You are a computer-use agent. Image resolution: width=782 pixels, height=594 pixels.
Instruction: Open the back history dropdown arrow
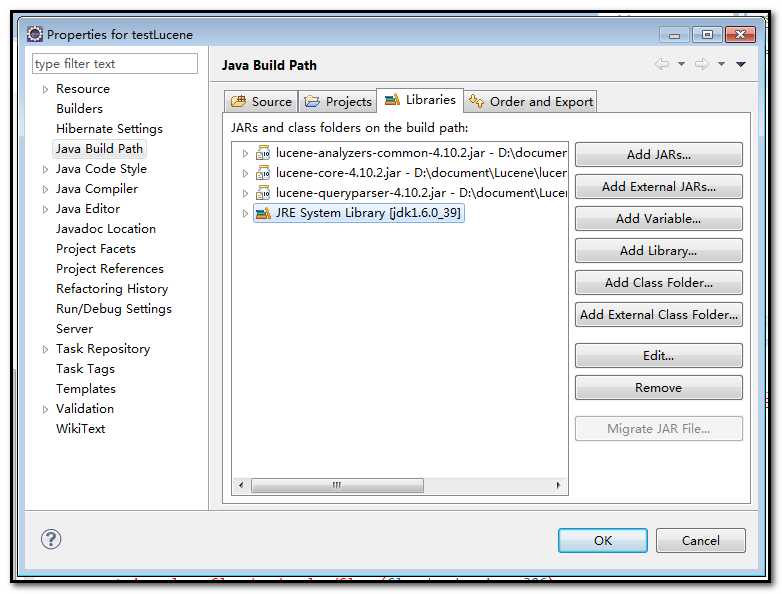pyautogui.click(x=681, y=64)
